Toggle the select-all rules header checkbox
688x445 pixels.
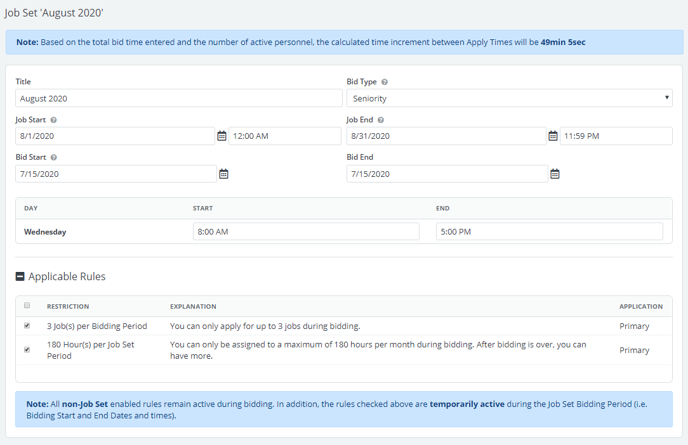pos(27,306)
